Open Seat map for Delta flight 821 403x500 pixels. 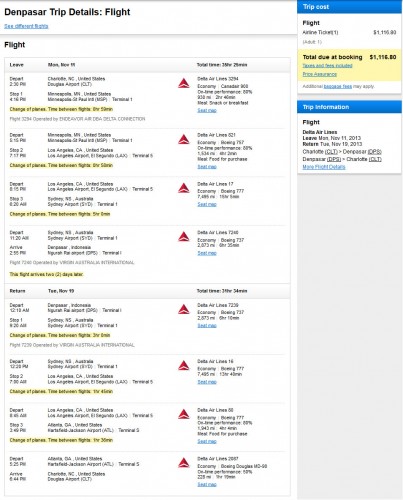207,167
